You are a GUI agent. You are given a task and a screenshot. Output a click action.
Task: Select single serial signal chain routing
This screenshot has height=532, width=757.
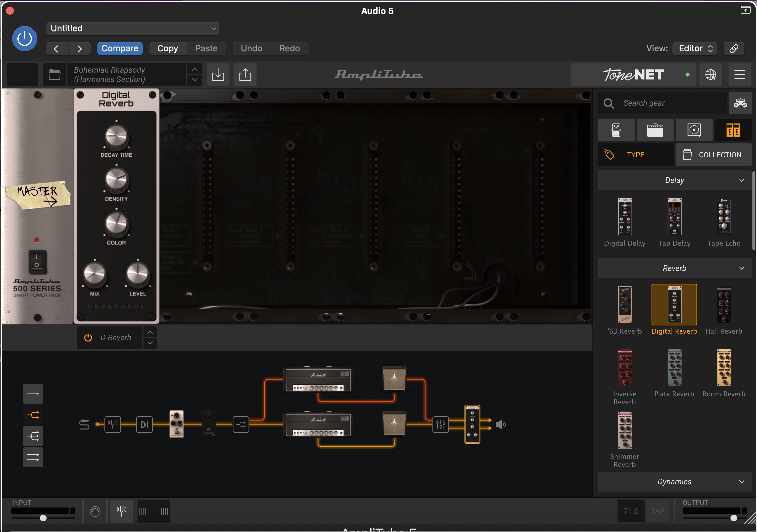(x=33, y=394)
